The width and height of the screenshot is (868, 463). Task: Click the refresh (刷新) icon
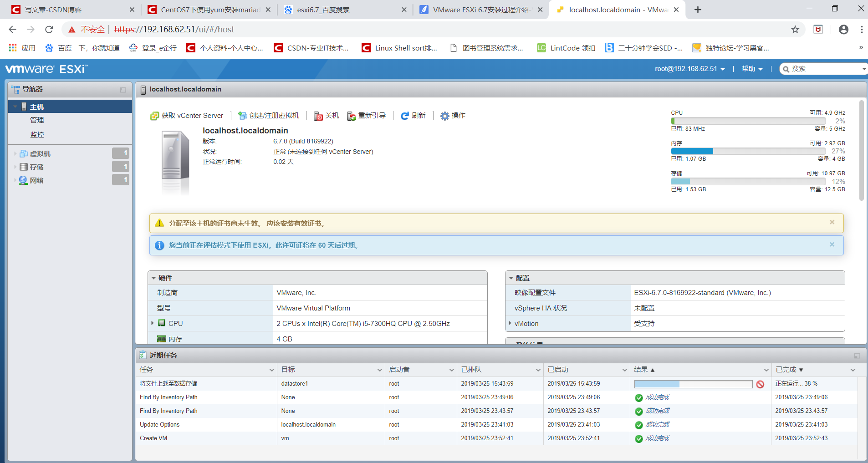405,116
